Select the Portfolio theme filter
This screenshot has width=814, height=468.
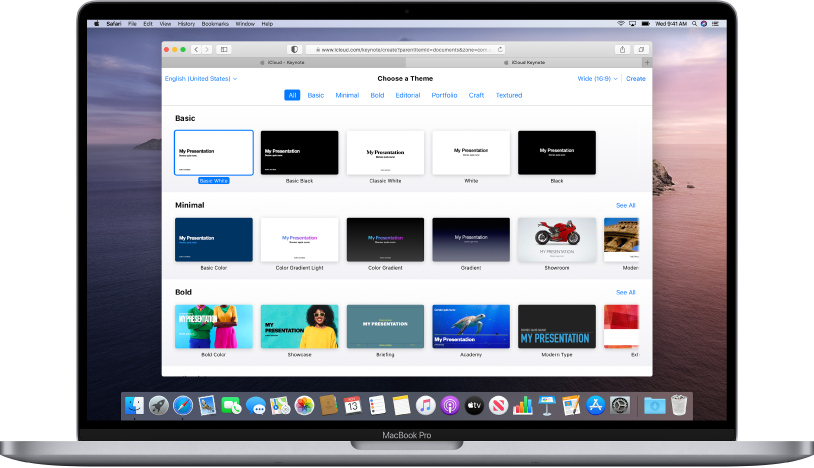(444, 95)
